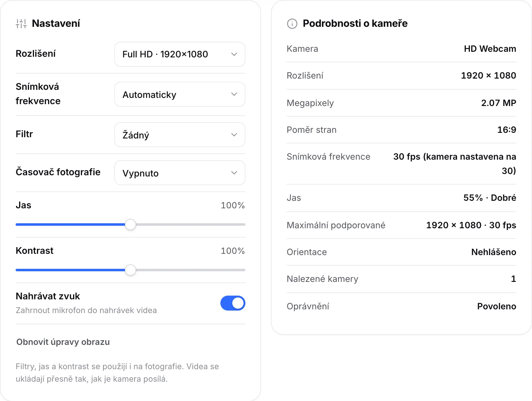Click the footnote about Filtry, jas a kontrast

pyautogui.click(x=117, y=373)
